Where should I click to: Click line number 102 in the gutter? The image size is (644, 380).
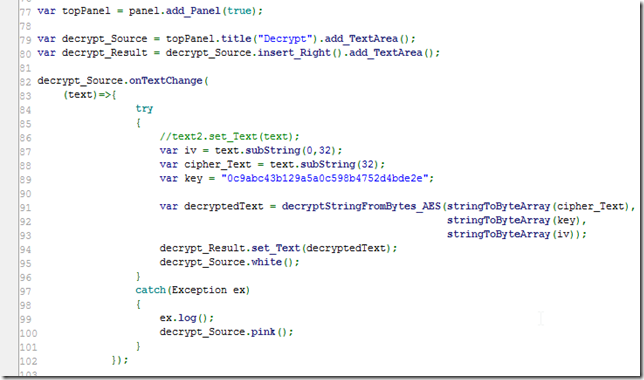[x=28, y=361]
